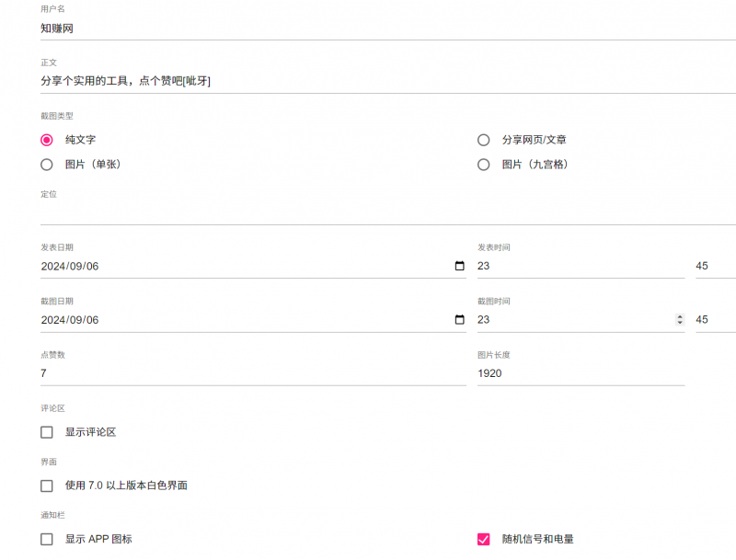Open calendar picker for 截图日期

(459, 320)
